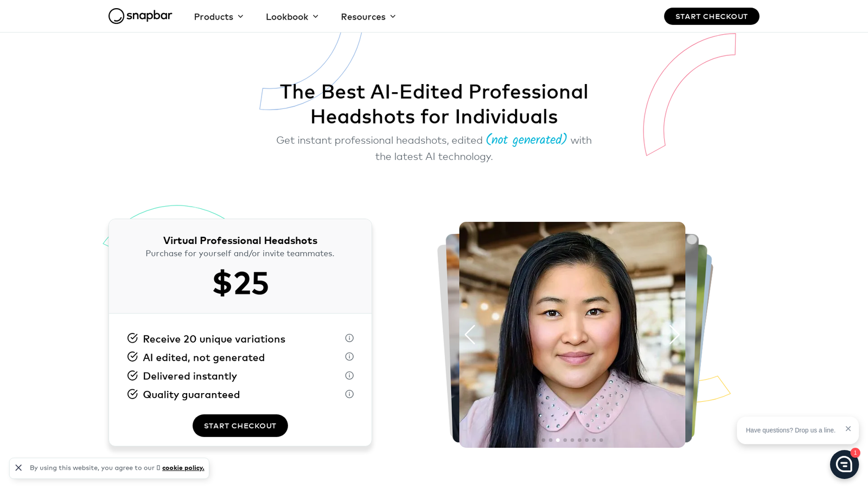Click START CHECKOUT in the pricing card
The image size is (868, 488).
(x=240, y=426)
